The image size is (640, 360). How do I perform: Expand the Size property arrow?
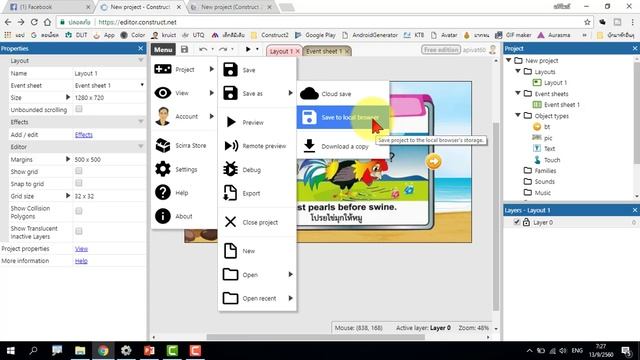[x=68, y=98]
